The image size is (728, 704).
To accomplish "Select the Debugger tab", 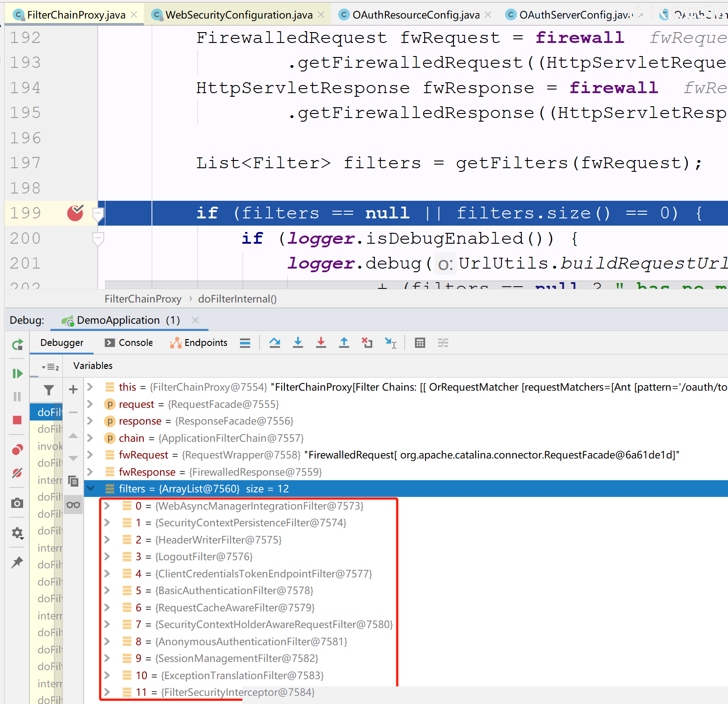I will coord(61,343).
